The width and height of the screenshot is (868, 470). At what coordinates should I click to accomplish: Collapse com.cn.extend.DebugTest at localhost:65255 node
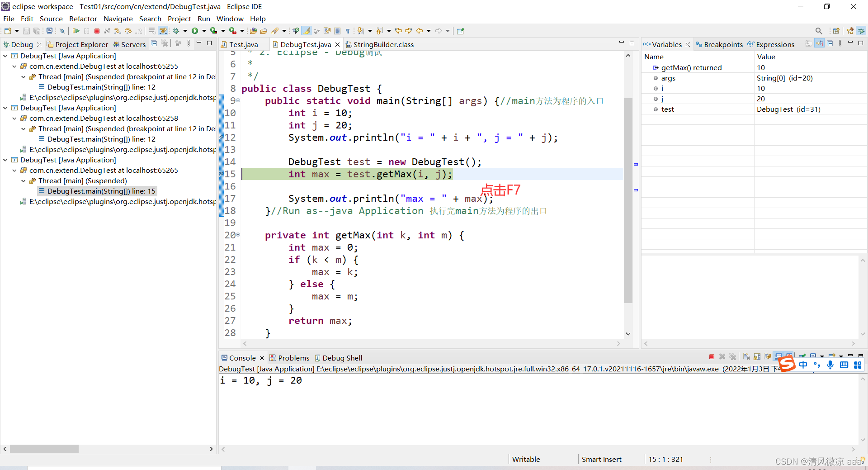pyautogui.click(x=14, y=66)
